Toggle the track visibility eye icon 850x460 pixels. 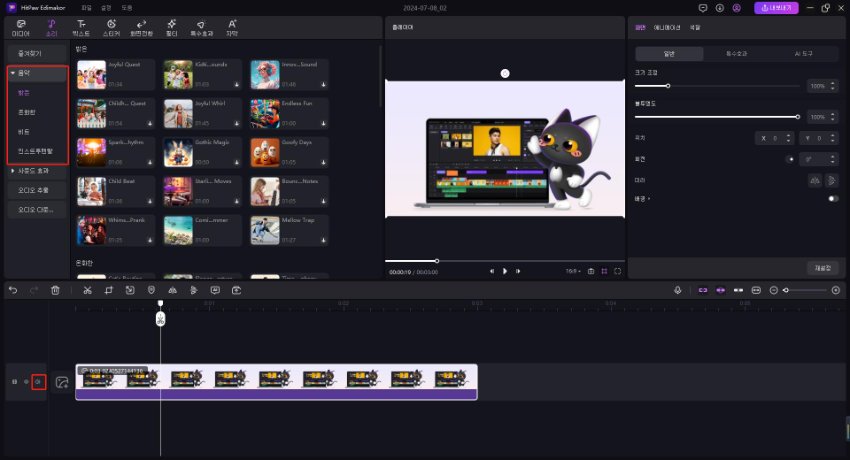pos(26,382)
